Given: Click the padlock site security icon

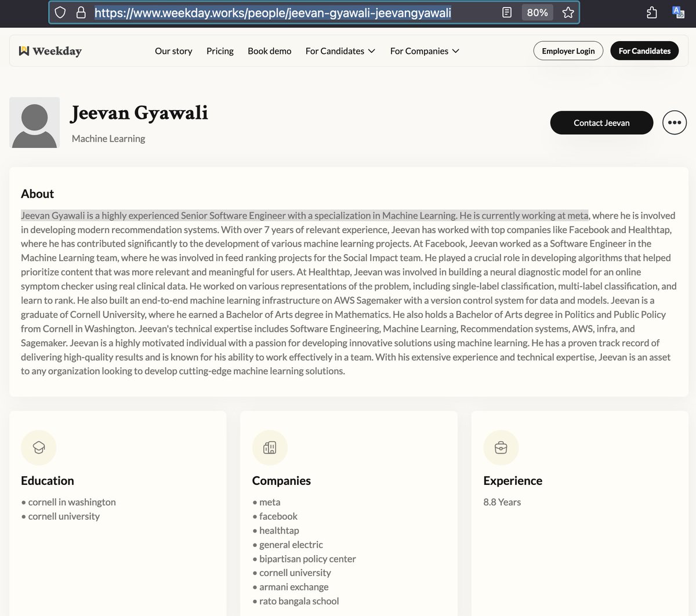Looking at the screenshot, I should click(81, 12).
